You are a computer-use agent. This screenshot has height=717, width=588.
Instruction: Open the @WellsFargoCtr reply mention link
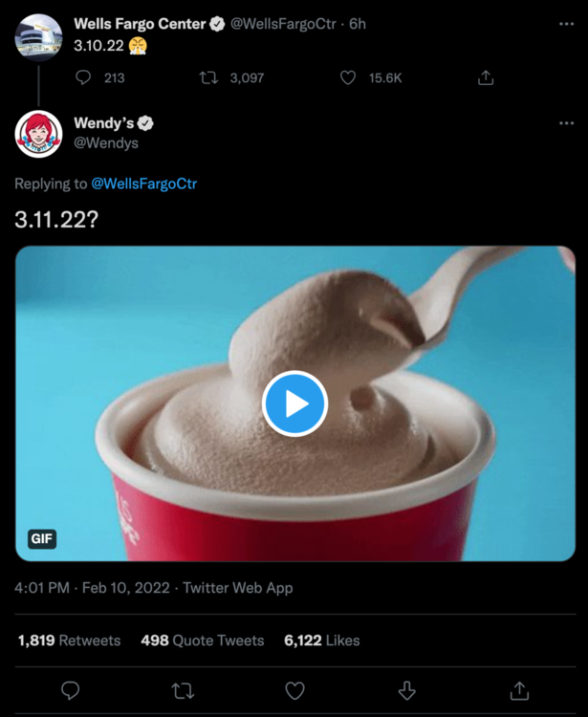tap(143, 184)
